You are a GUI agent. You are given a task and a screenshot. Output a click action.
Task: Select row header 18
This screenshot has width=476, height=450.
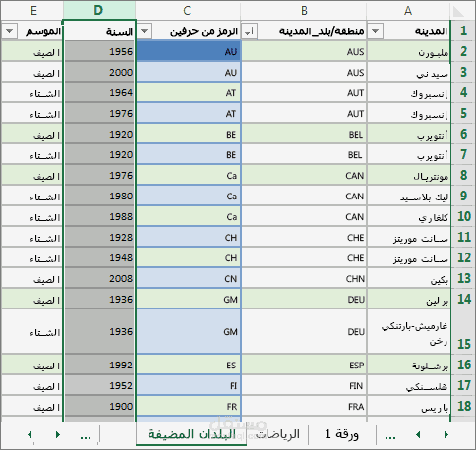tap(463, 406)
